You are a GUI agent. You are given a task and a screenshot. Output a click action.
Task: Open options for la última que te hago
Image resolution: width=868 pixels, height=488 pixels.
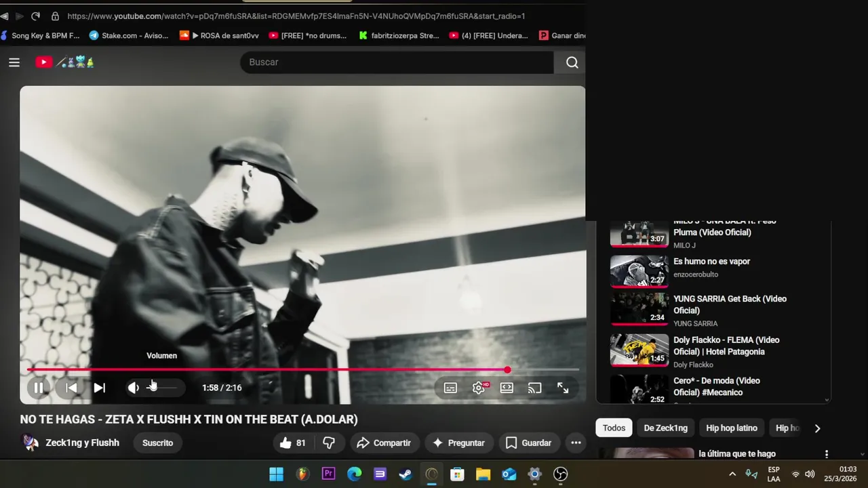tap(827, 454)
